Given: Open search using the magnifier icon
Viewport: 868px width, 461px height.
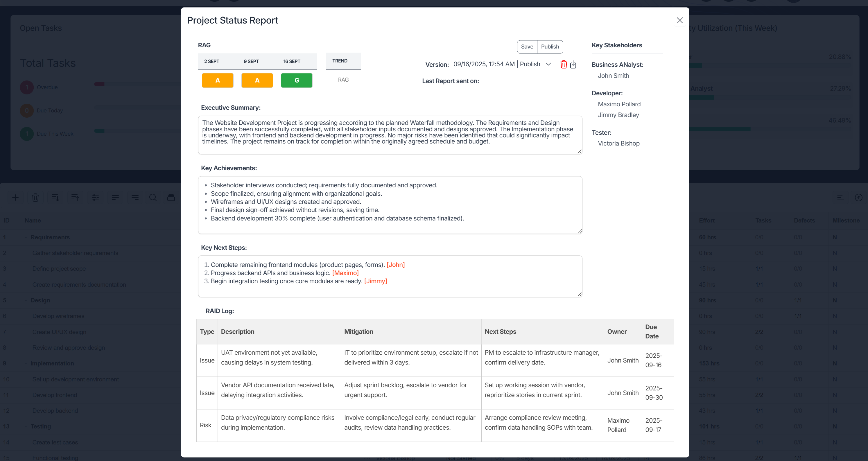Looking at the screenshot, I should pyautogui.click(x=153, y=198).
